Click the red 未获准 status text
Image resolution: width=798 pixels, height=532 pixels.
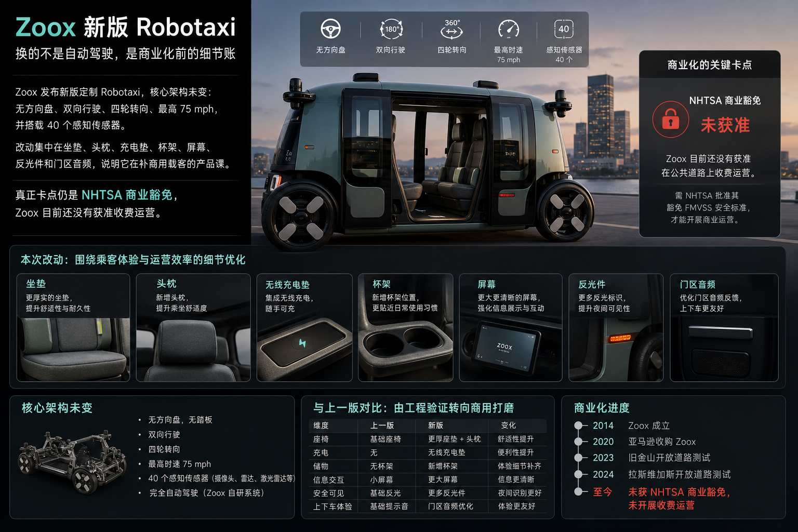pyautogui.click(x=725, y=125)
